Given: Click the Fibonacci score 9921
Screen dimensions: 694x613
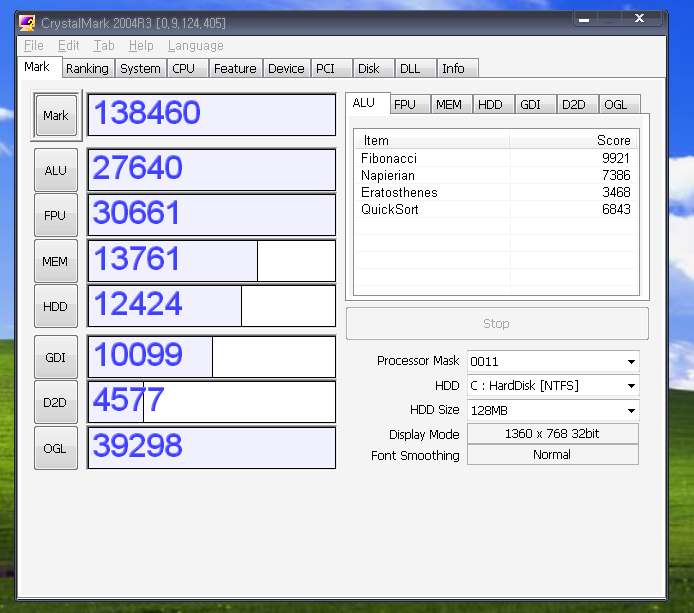Looking at the screenshot, I should (616, 158).
